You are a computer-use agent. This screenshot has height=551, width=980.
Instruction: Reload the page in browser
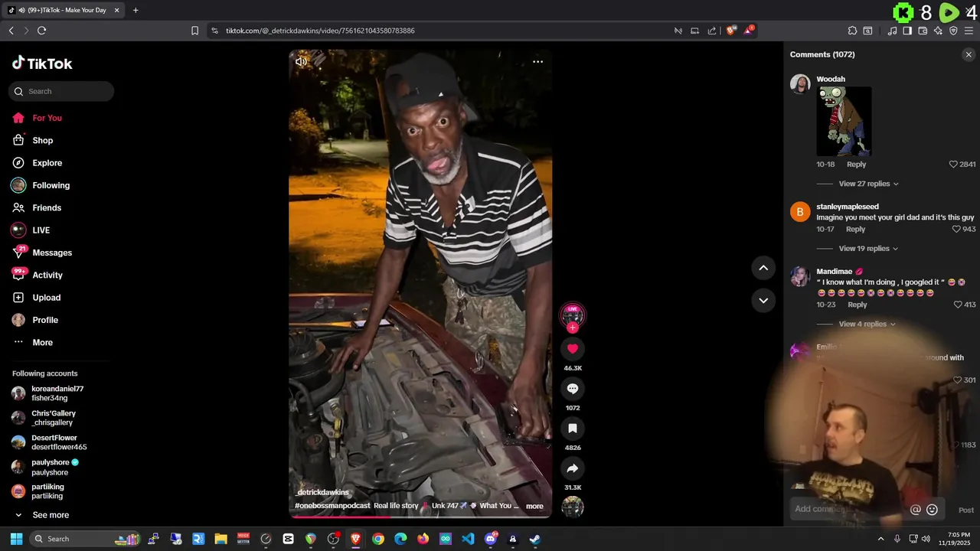tap(41, 31)
